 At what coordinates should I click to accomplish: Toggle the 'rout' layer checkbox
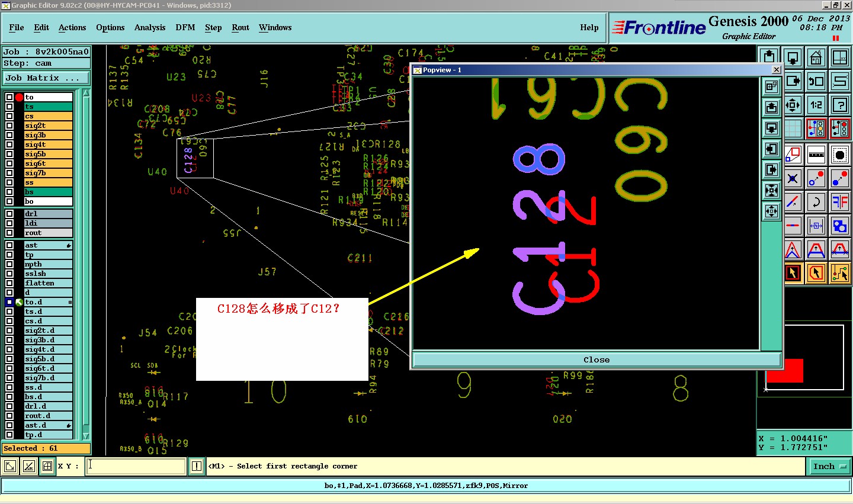pyautogui.click(x=9, y=233)
